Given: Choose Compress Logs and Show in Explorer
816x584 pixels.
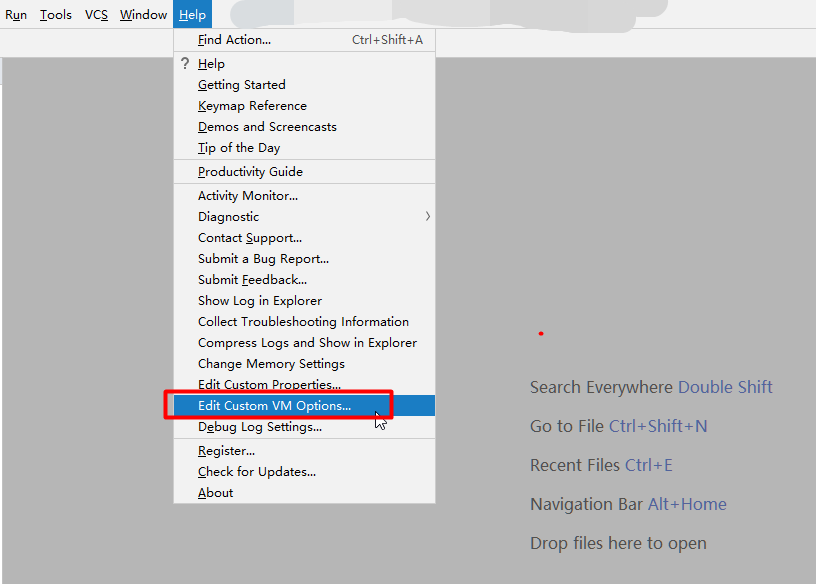Looking at the screenshot, I should 304,343.
